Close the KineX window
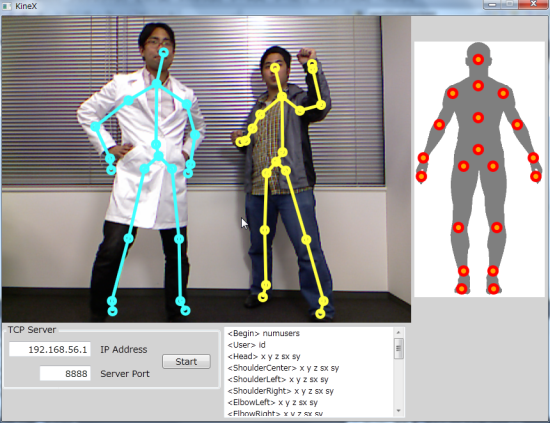The image size is (550, 423). pyautogui.click(x=533, y=4)
